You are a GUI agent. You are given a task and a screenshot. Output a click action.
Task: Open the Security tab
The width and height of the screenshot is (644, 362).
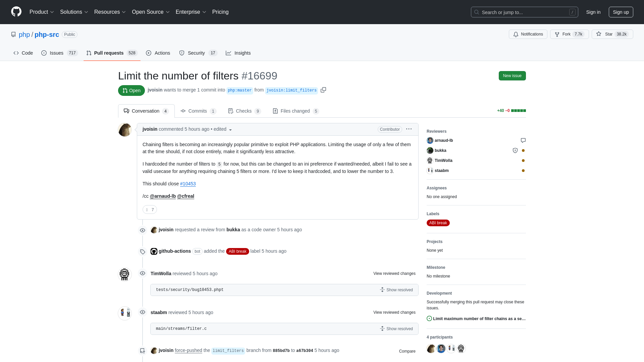tap(198, 53)
